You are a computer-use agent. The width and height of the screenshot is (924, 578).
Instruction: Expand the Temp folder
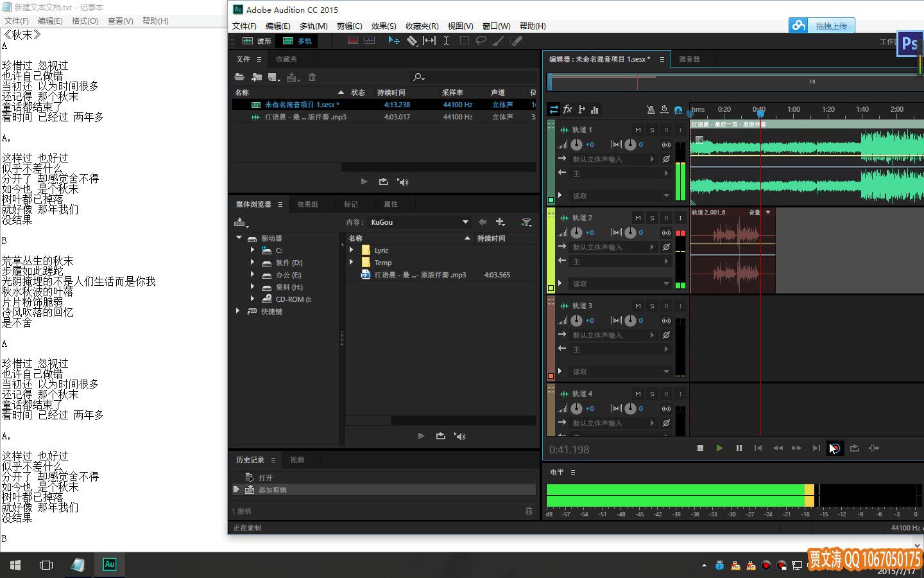point(351,263)
